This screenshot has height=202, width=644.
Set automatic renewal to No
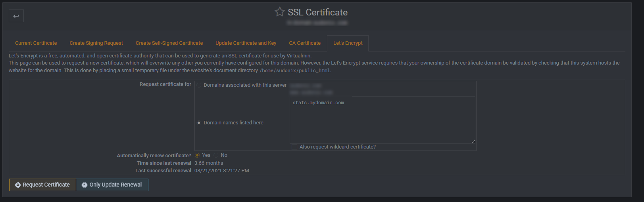216,155
